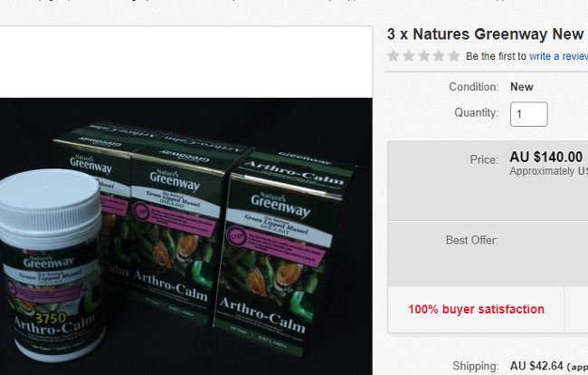
Task: Click the Approximately US conversion text
Action: (548, 171)
